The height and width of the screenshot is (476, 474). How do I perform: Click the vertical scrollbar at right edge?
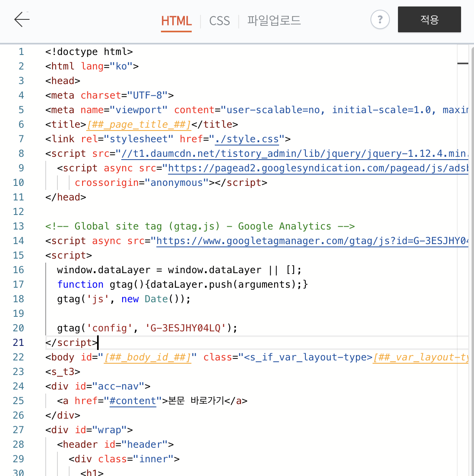coord(472,261)
